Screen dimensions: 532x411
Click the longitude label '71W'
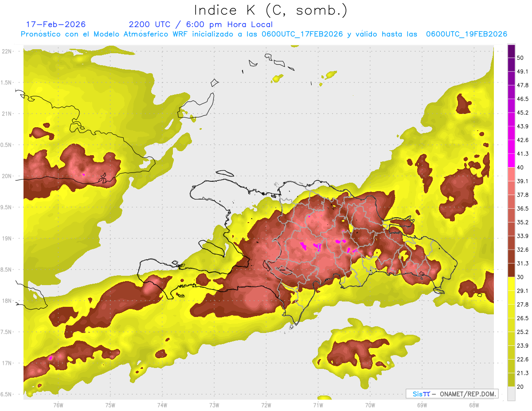[318, 405]
